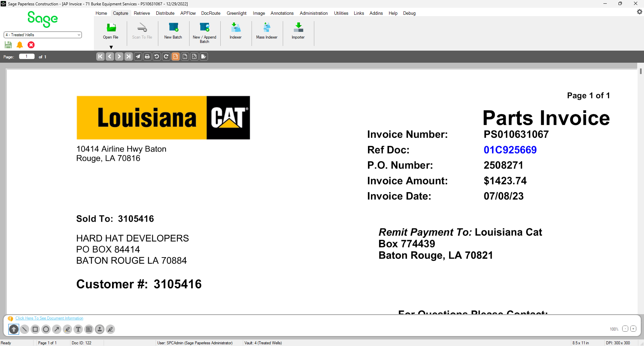
Task: Open the Annotations tab
Action: click(x=282, y=13)
